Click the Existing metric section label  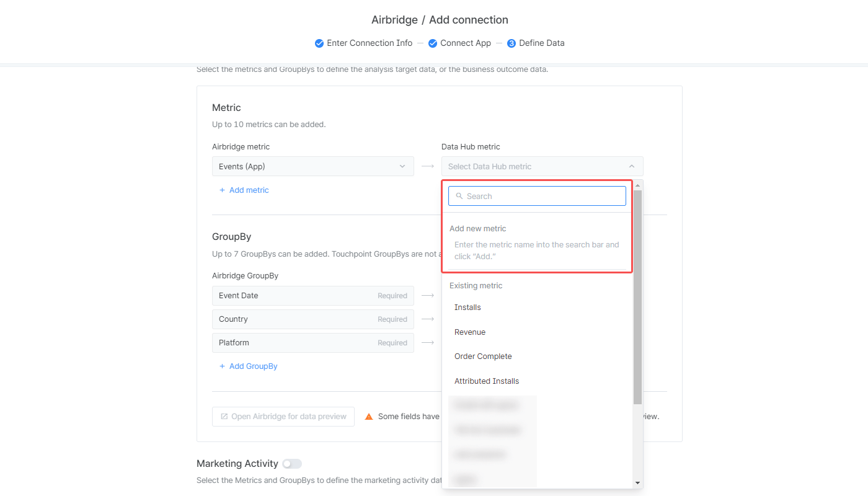(x=476, y=286)
